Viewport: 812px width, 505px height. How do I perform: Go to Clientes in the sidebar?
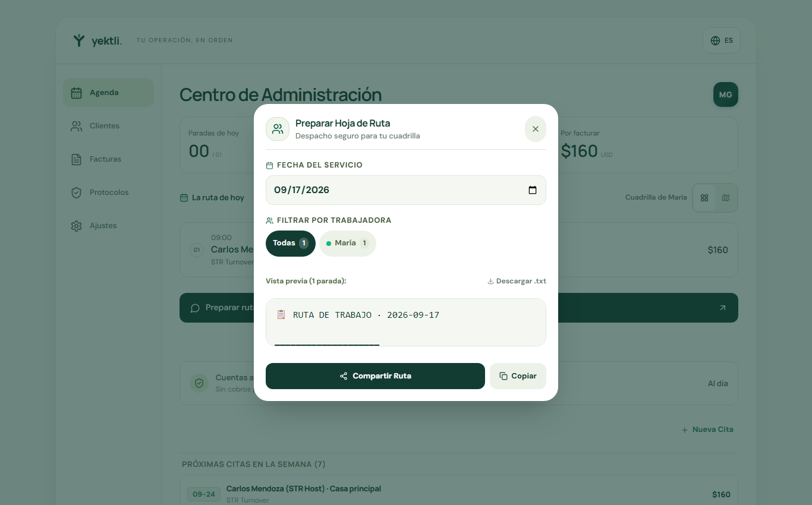point(108,126)
